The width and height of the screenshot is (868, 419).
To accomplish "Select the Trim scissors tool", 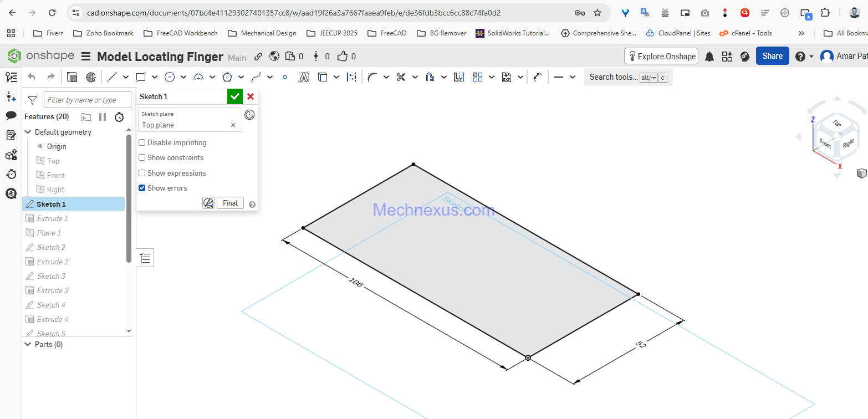I will [x=401, y=77].
